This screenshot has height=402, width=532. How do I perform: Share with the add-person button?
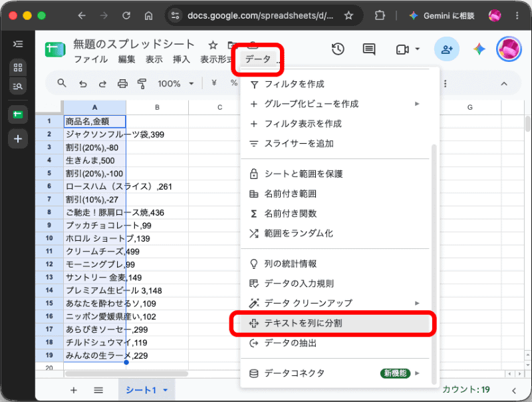447,49
